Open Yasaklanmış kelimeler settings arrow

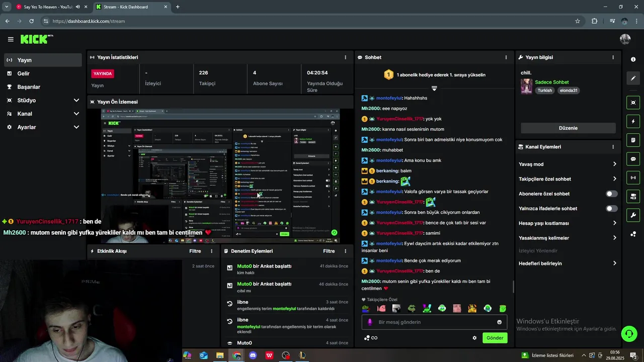[x=614, y=238]
